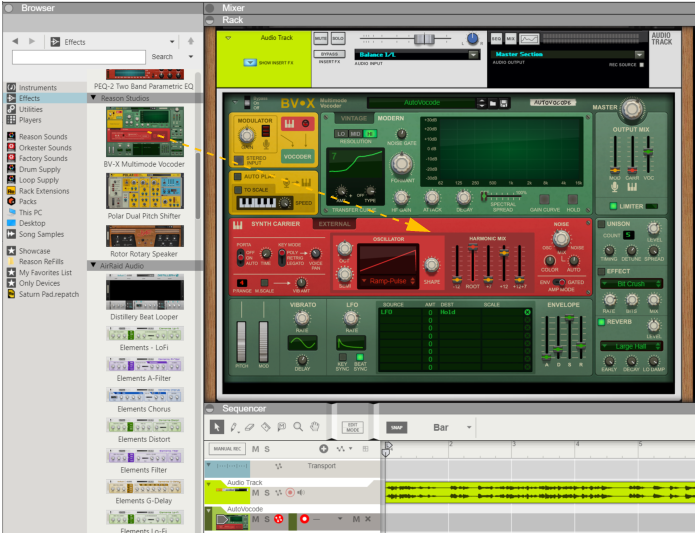This screenshot has width=697, height=533.
Task: Check the Rec Source box
Action: click(x=641, y=65)
